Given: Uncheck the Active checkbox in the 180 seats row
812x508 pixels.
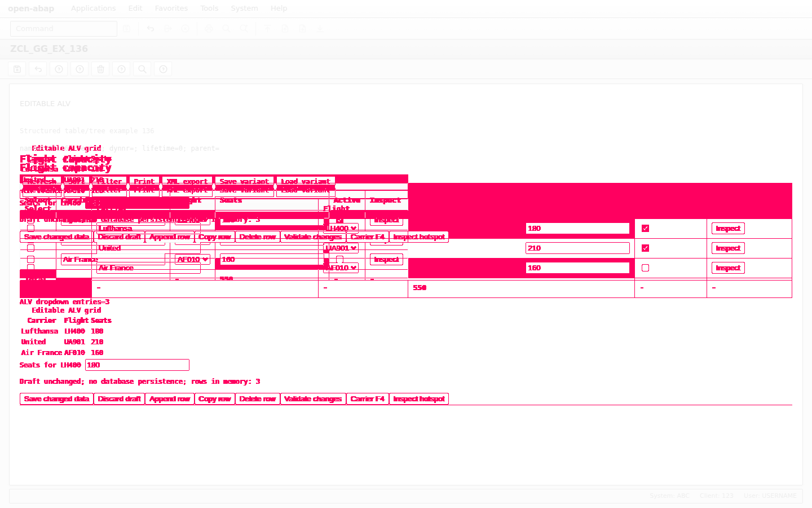Looking at the screenshot, I should [x=646, y=229].
